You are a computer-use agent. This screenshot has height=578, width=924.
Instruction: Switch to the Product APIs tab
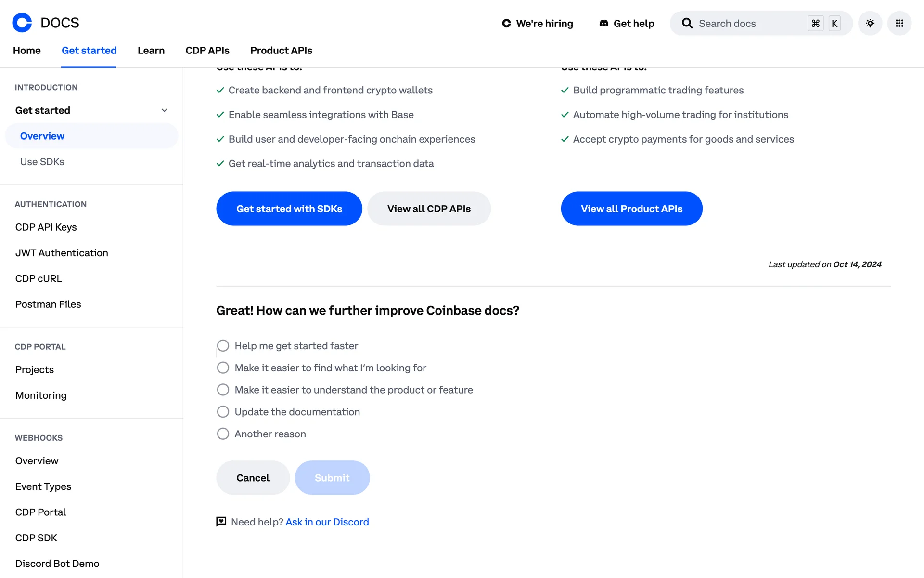[x=281, y=51]
